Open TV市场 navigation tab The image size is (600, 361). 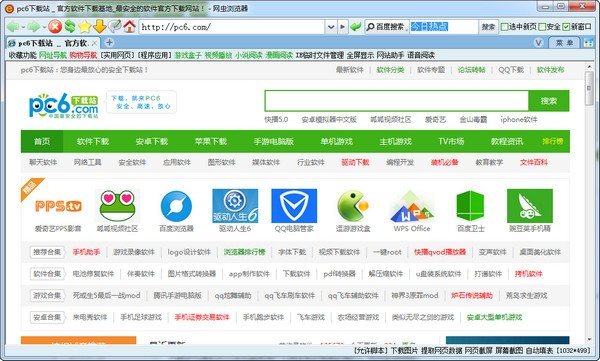click(451, 141)
